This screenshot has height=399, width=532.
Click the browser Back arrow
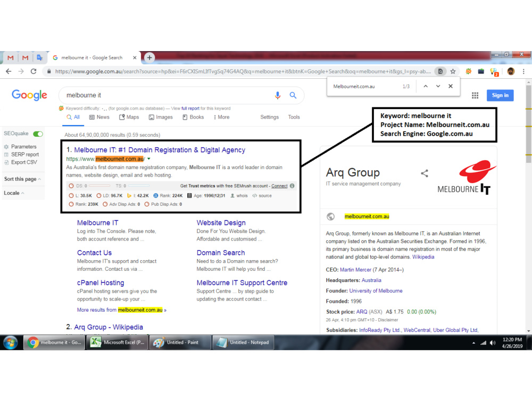pyautogui.click(x=9, y=71)
